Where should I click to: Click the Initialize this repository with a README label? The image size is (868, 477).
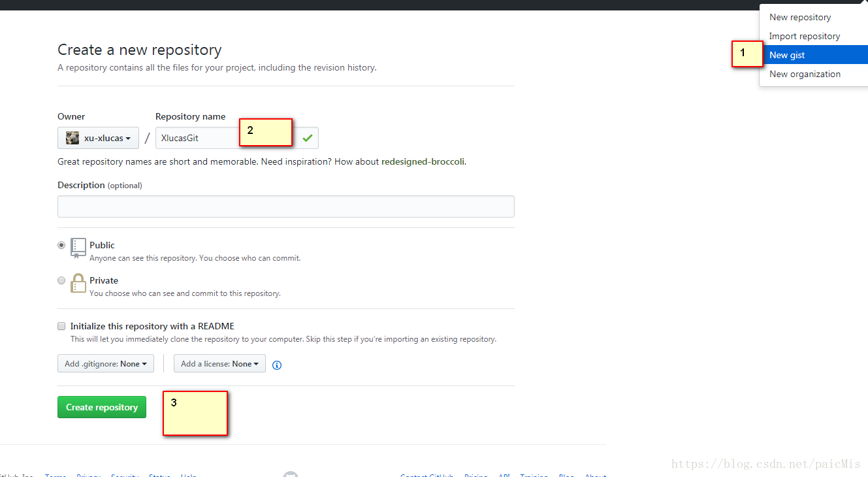pyautogui.click(x=152, y=326)
